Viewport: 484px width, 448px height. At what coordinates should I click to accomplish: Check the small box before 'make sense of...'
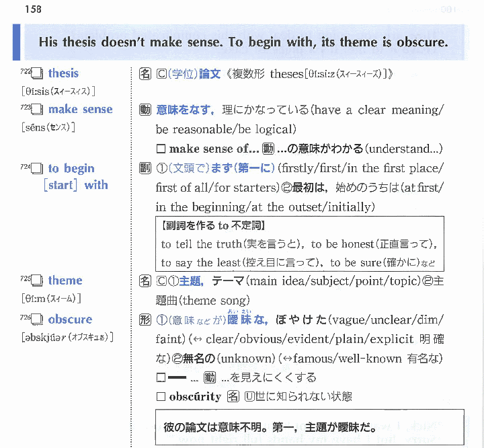[161, 149]
